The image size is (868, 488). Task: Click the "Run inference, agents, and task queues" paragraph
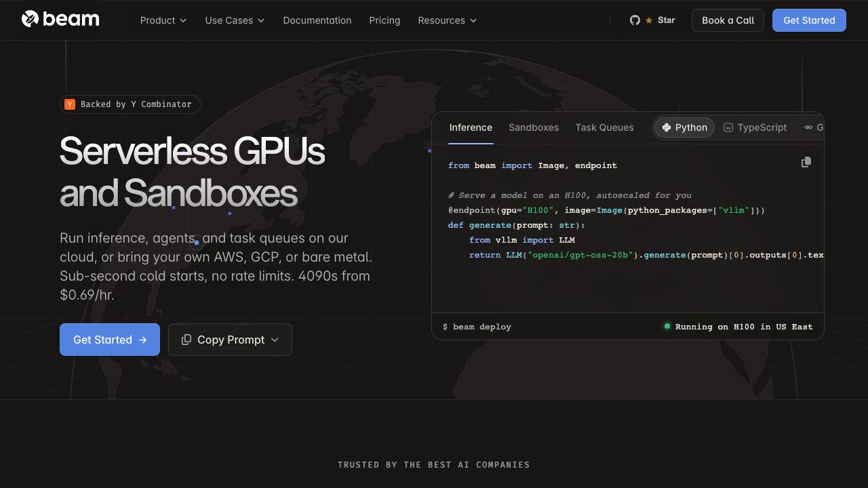point(216,266)
